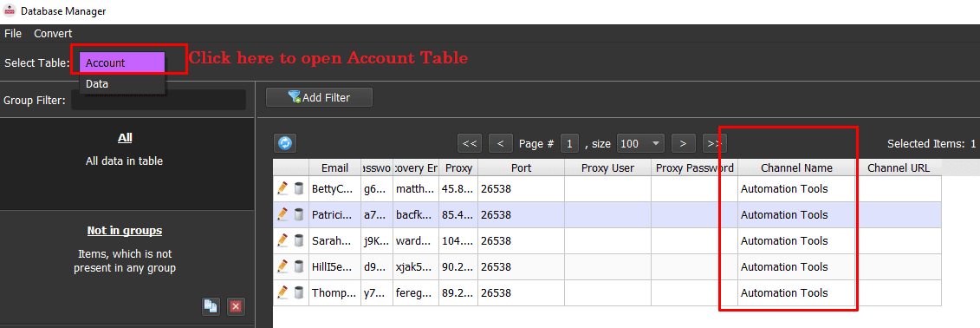Screen dimensions: 980x328
Task: Delete the BettyC row with trash icon
Action: pos(299,188)
